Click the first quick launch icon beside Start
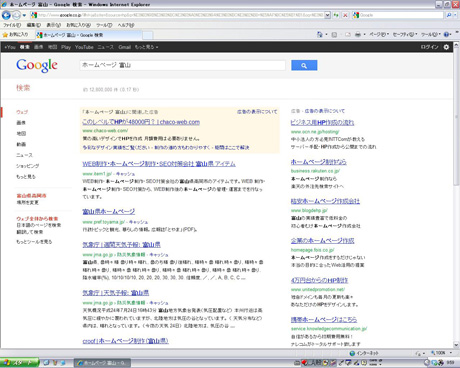Screen dimensions: 460x368 click(46, 363)
